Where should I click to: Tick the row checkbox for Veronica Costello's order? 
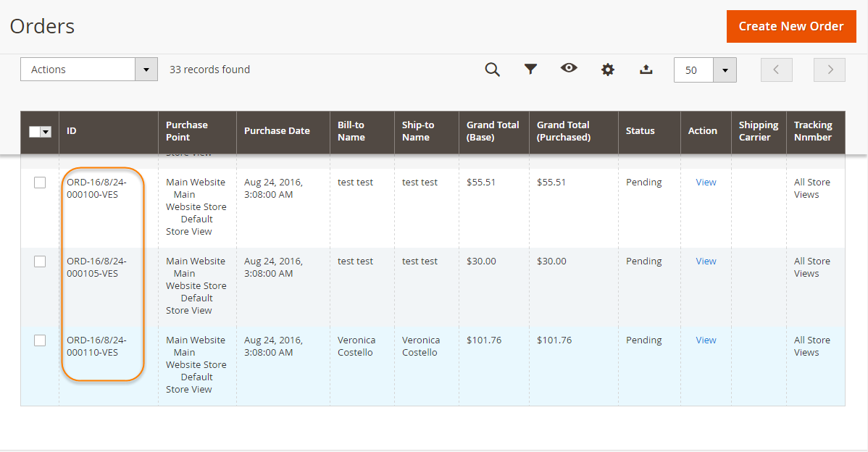coord(40,340)
